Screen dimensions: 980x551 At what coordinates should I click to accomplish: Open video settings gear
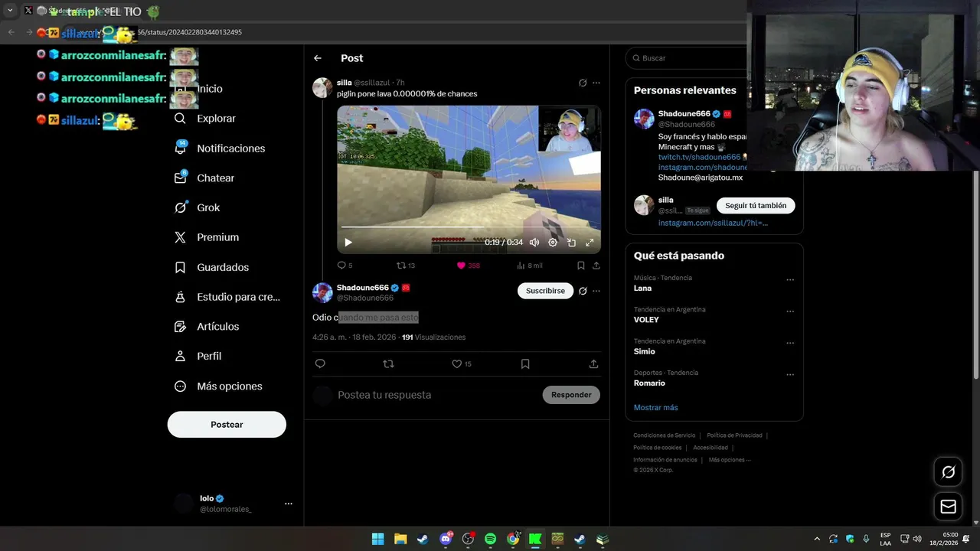coord(553,243)
